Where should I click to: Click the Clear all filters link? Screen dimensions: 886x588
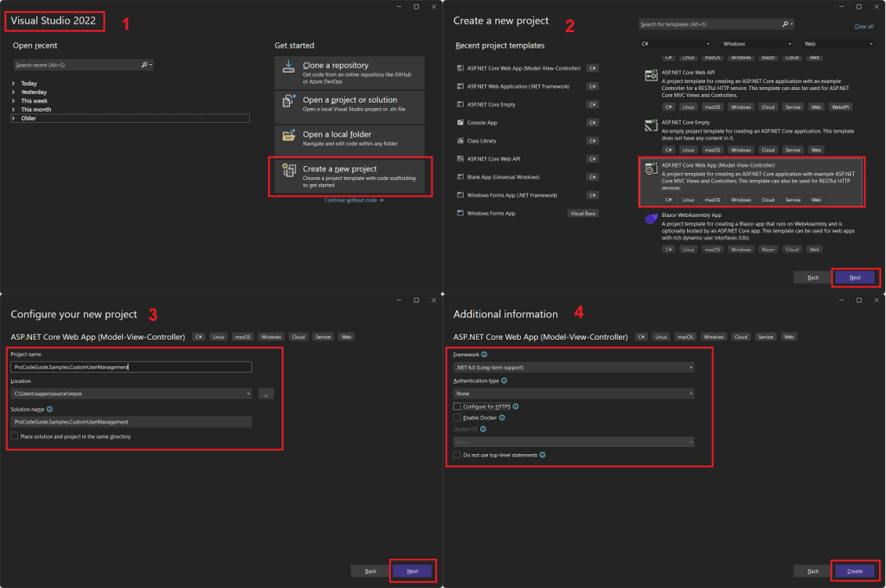[x=864, y=27]
